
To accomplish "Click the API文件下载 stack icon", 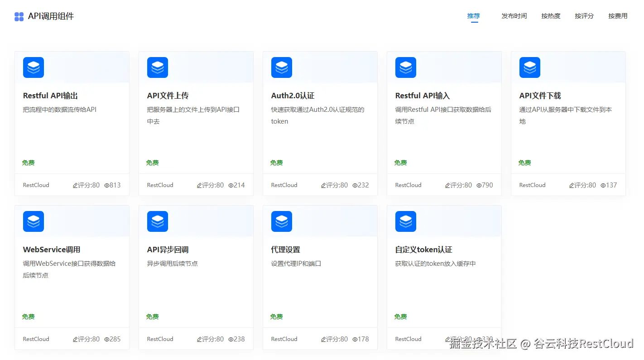I will [x=529, y=67].
